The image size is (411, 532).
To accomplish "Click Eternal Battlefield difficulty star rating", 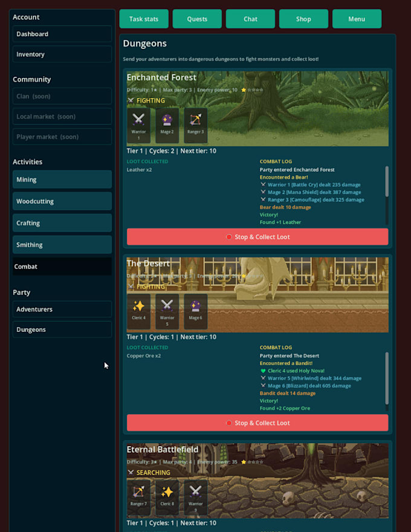I will coord(252,462).
